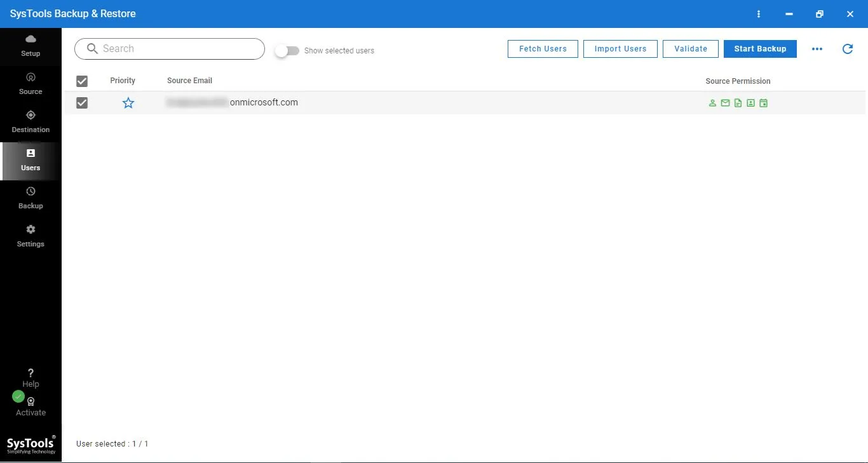Open the three-dot more options menu
The height and width of the screenshot is (463, 868).
click(x=817, y=49)
